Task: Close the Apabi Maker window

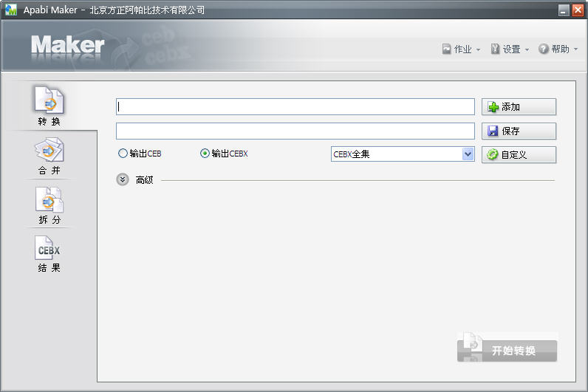Action: 578,10
